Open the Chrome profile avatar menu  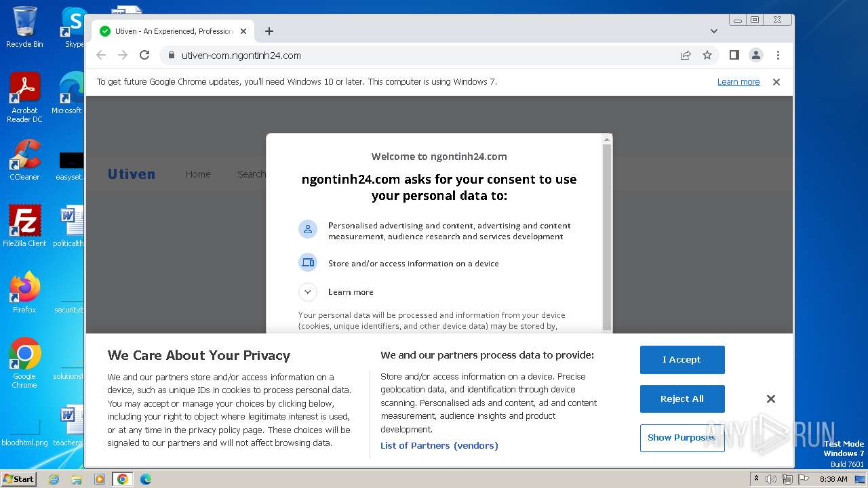tap(756, 56)
